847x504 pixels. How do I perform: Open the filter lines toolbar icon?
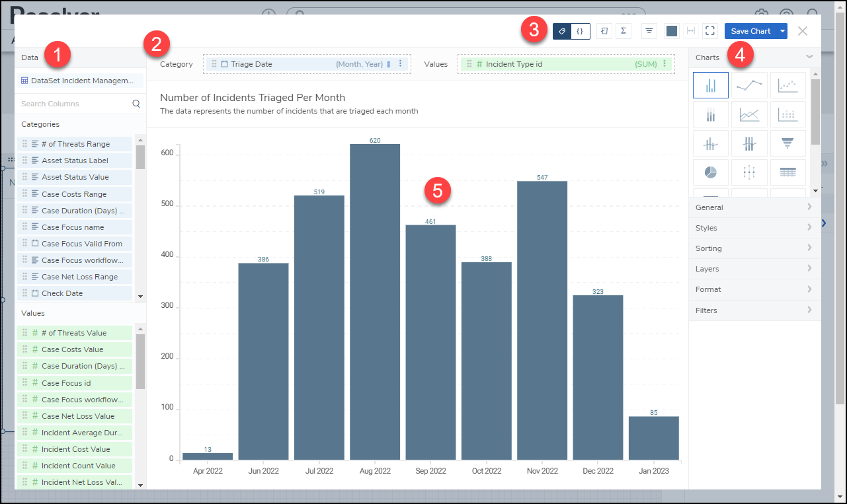(649, 31)
